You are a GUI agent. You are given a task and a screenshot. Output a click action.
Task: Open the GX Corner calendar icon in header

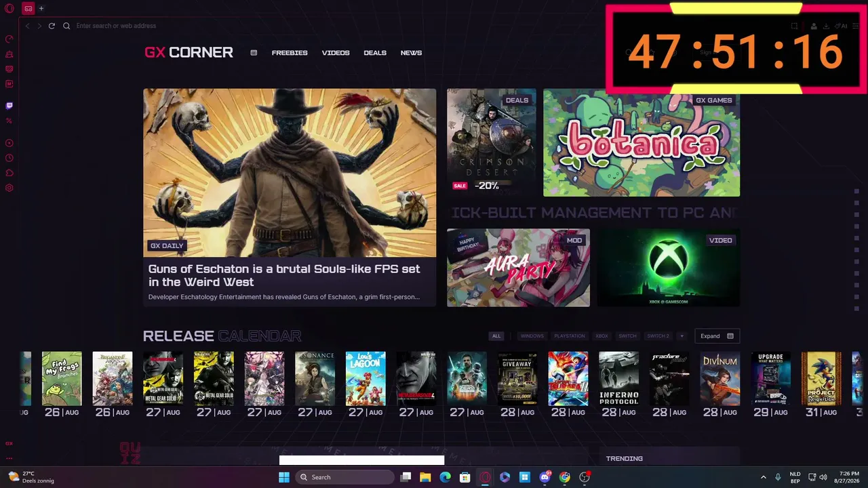pos(254,53)
